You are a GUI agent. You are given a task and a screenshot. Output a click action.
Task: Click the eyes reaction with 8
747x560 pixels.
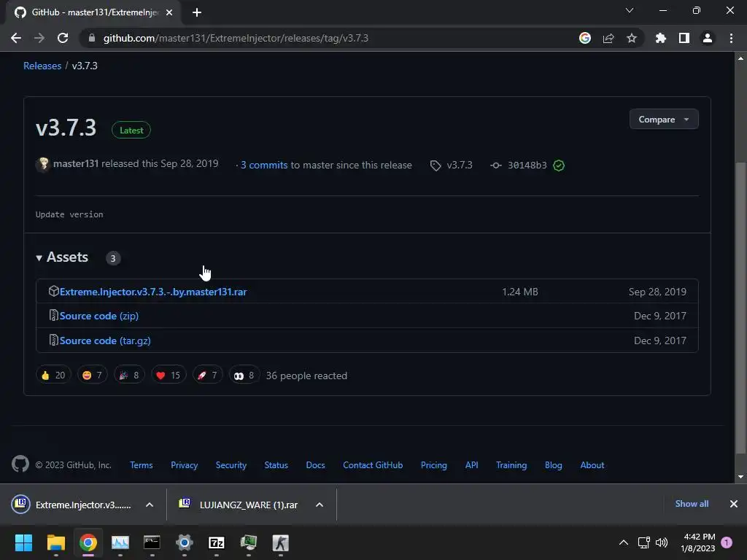pyautogui.click(x=244, y=376)
